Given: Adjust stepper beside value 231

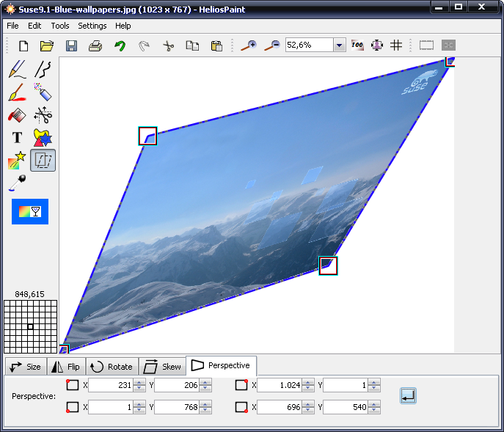Looking at the screenshot, I should (x=139, y=385).
